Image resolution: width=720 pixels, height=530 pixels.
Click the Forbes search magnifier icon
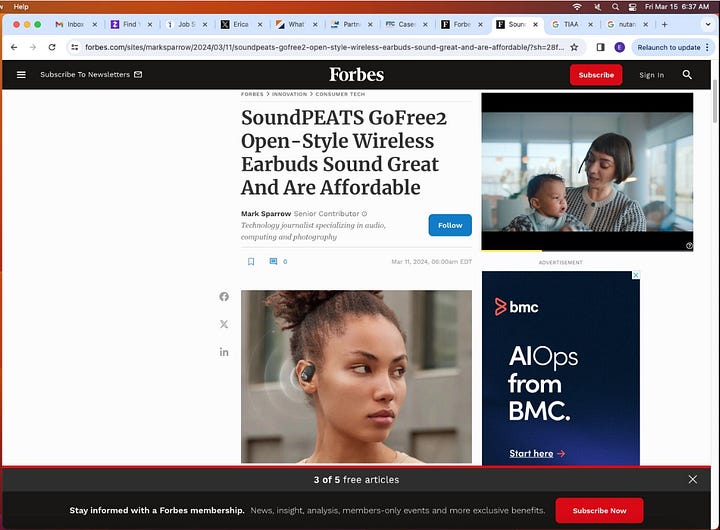pos(687,74)
